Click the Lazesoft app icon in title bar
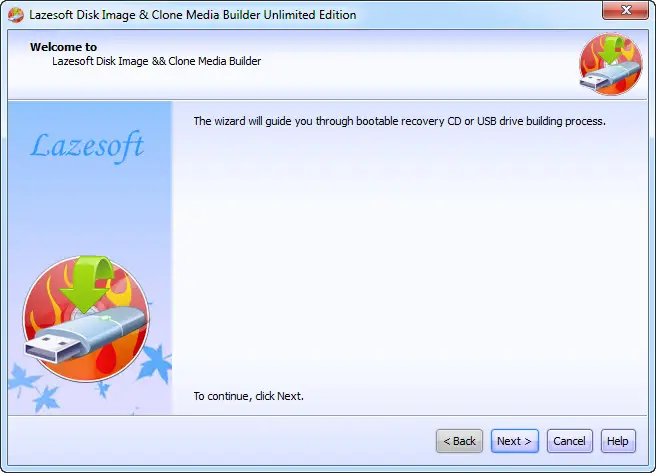This screenshot has width=656, height=473. [16, 15]
